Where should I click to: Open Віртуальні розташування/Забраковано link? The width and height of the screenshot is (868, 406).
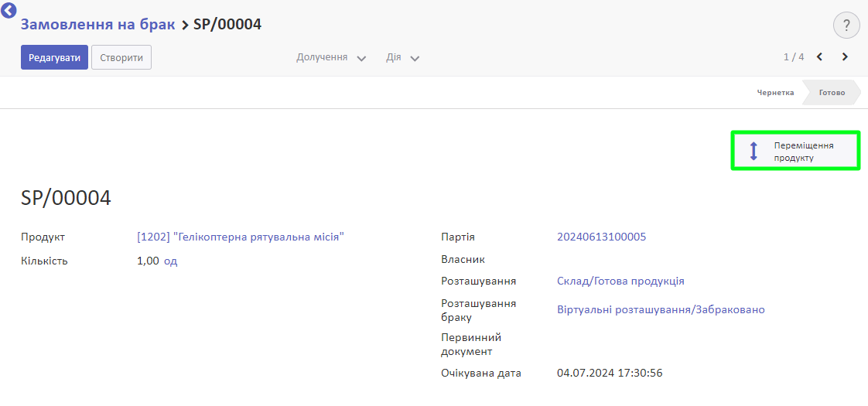point(661,310)
